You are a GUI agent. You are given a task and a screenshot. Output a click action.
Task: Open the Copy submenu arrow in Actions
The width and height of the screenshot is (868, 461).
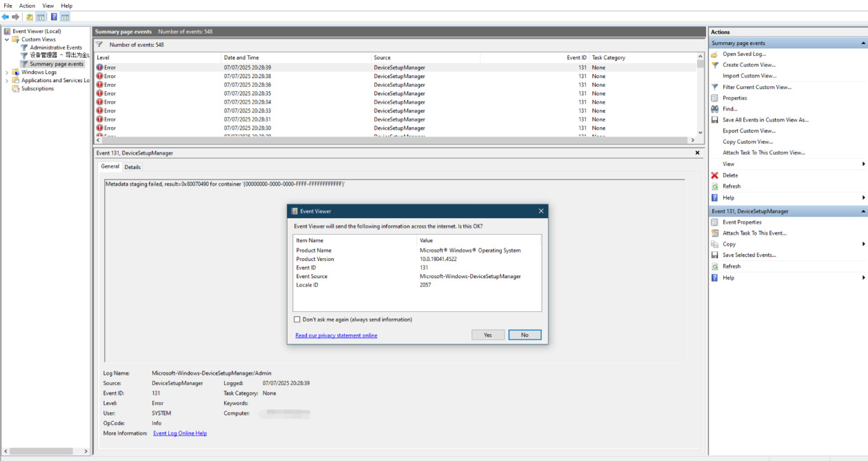[x=863, y=244]
